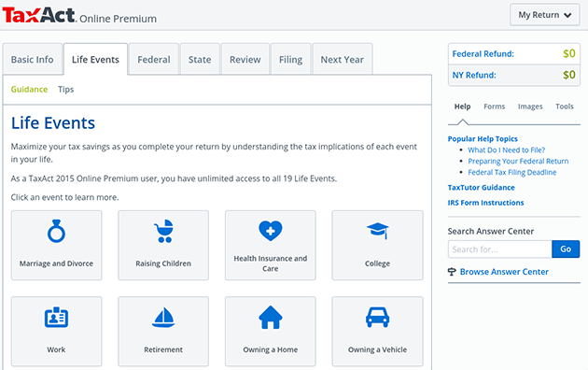Screen dimensions: 588x370
Task: Open the Browse Answer Center link
Action: [504, 272]
